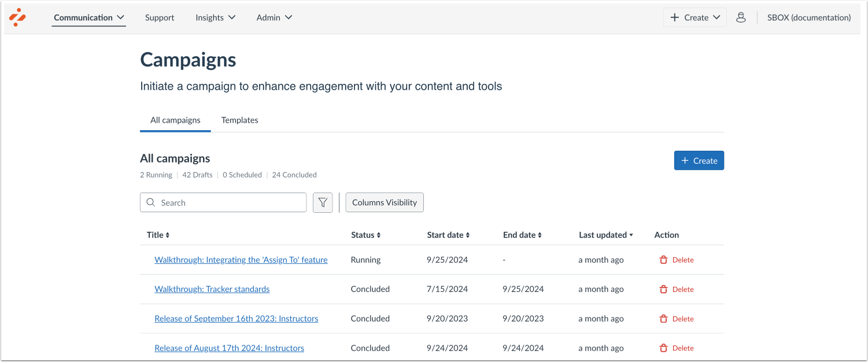Expand the Insights dropdown
Image resolution: width=868 pixels, height=362 pixels.
point(215,17)
